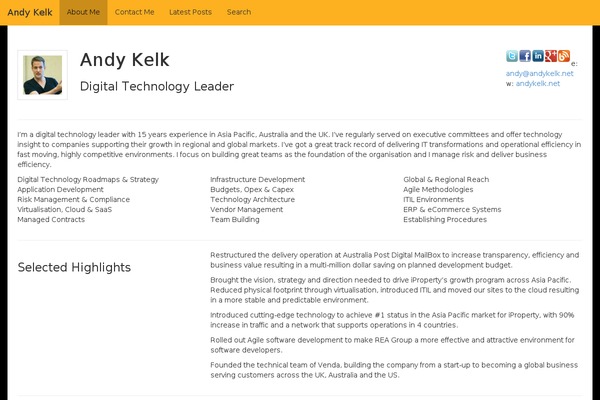Screen dimensions: 600x400
Task: Click the Team Building skill item
Action: click(x=235, y=219)
